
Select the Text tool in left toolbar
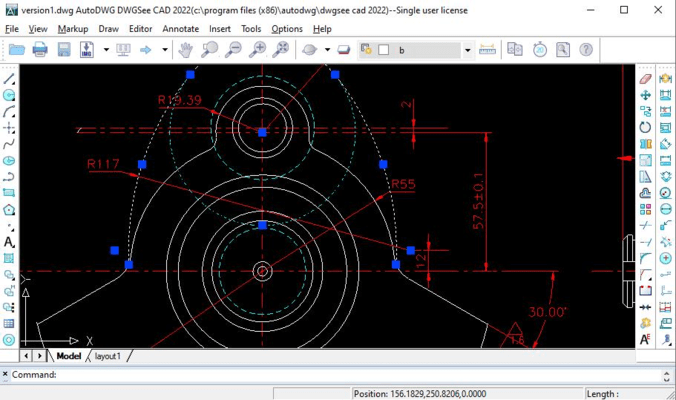tap(9, 242)
